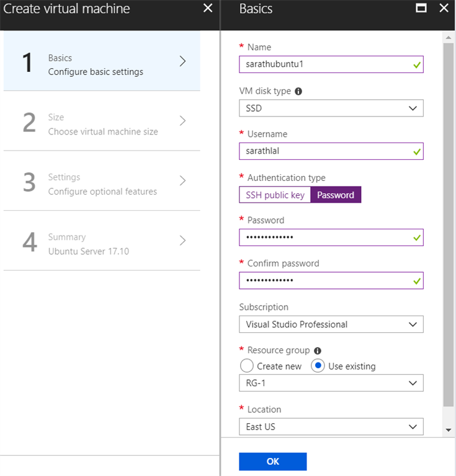Close the Basics blade
456x476 pixels.
444,9
